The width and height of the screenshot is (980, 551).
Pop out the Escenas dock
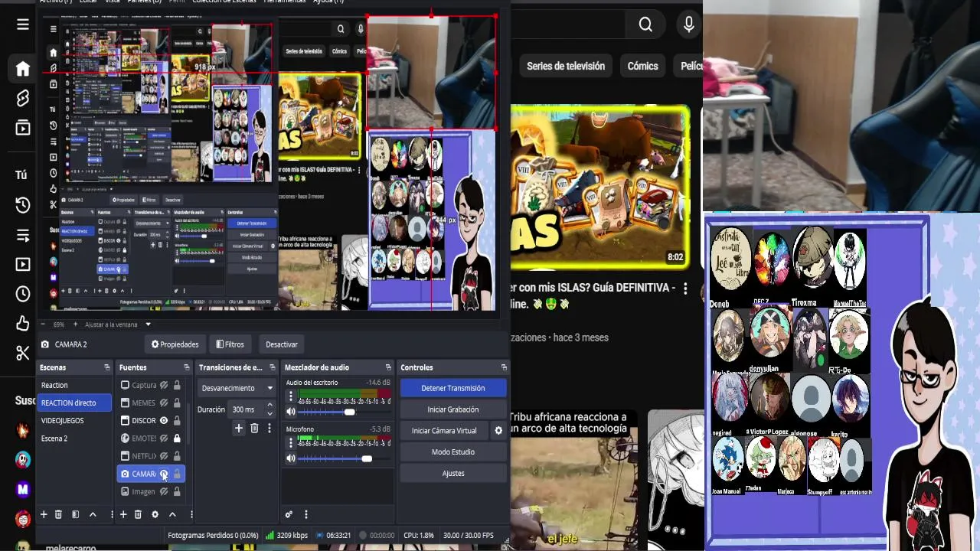point(106,367)
